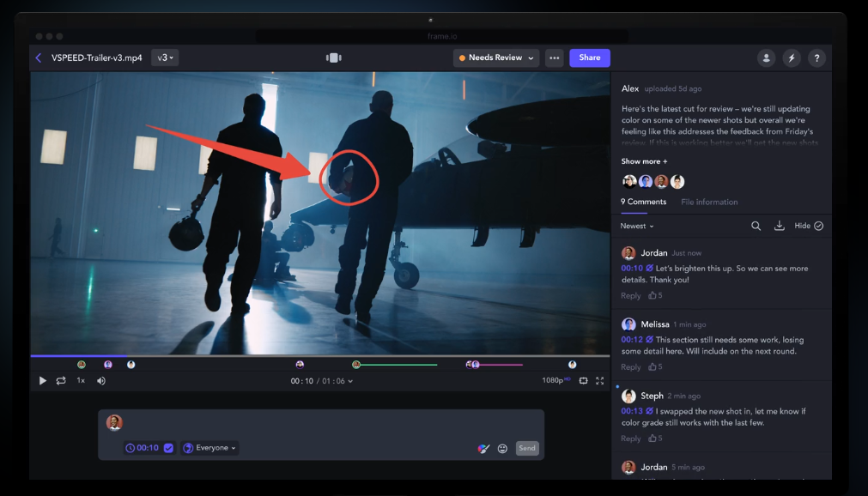This screenshot has height=496, width=868.
Task: Click the file name VSPEED-Trailer-v3.mp4
Action: point(97,57)
